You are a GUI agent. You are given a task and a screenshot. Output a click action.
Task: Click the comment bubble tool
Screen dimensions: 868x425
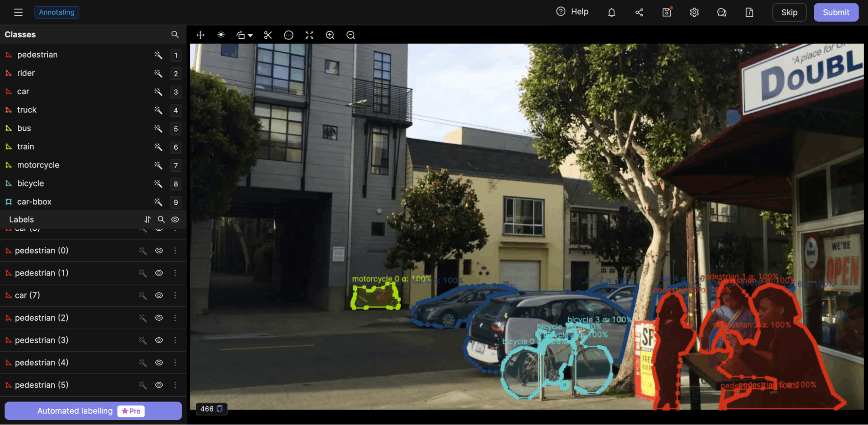click(289, 35)
